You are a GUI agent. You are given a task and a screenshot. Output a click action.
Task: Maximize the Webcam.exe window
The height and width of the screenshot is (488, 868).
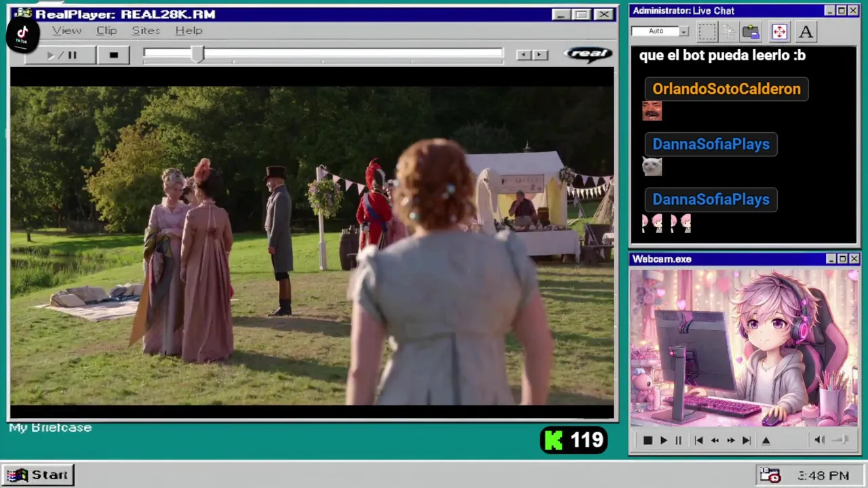(842, 259)
